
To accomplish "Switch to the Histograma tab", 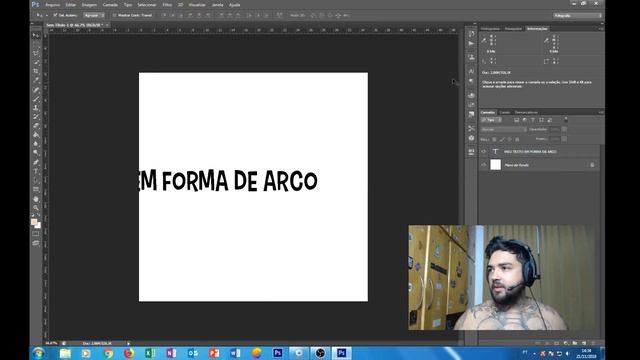I will coord(490,29).
